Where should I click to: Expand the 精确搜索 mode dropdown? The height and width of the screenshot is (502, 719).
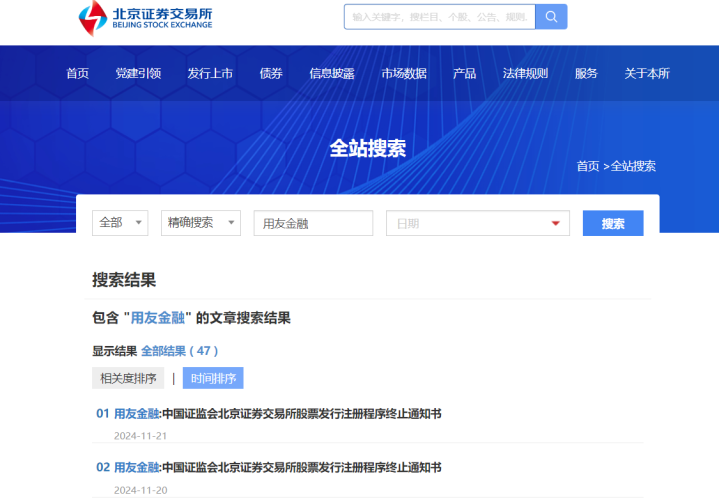pos(201,223)
